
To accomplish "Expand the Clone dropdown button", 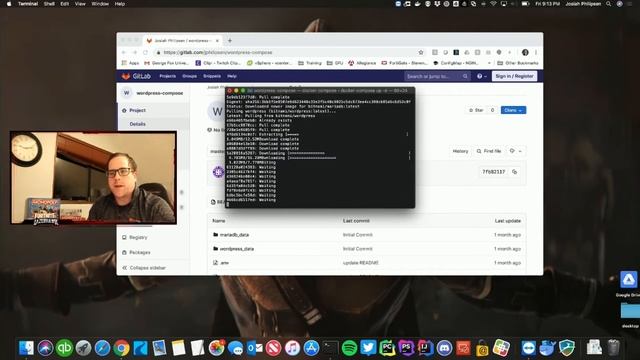I will tap(513, 110).
